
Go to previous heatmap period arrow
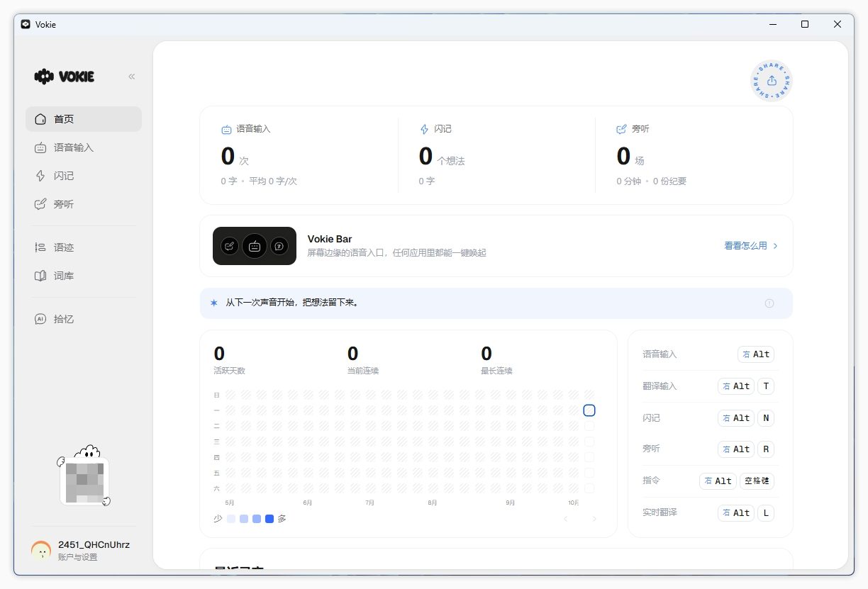point(565,519)
